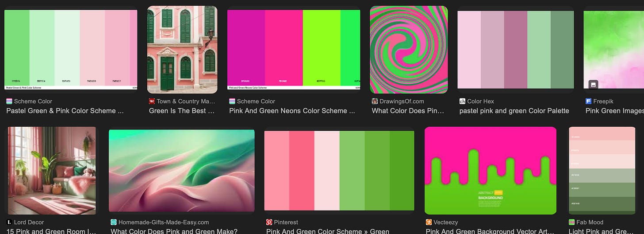Click the magenta stripe in Neons palette
Screen dimensions: 644x234
click(x=246, y=48)
